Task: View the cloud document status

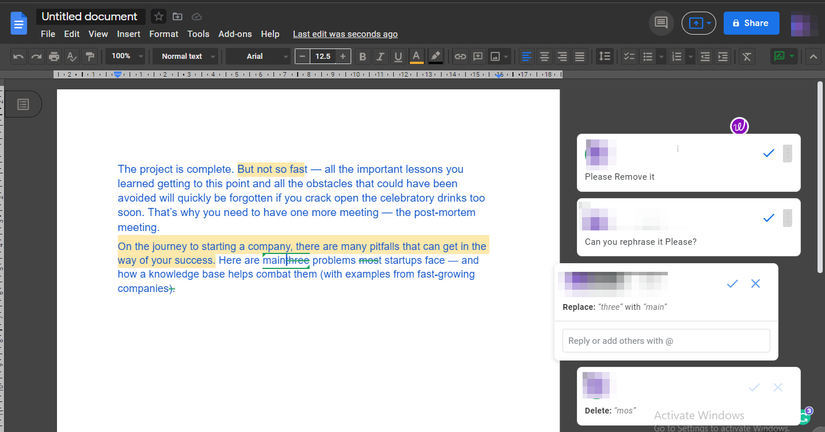Action: pyautogui.click(x=196, y=17)
